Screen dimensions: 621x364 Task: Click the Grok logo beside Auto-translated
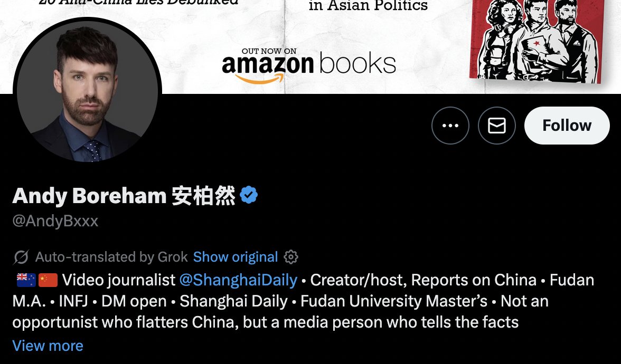click(x=21, y=257)
